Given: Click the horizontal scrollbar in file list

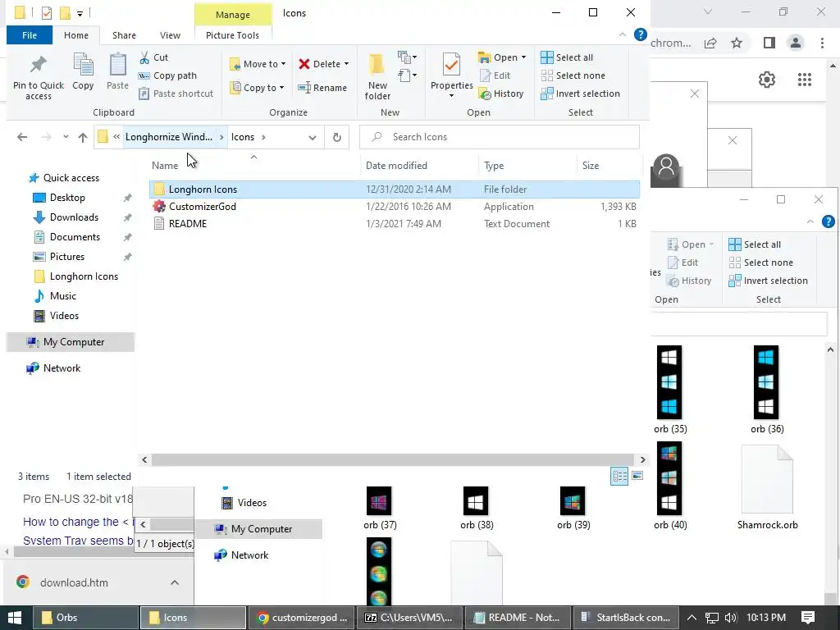Looking at the screenshot, I should 393,459.
